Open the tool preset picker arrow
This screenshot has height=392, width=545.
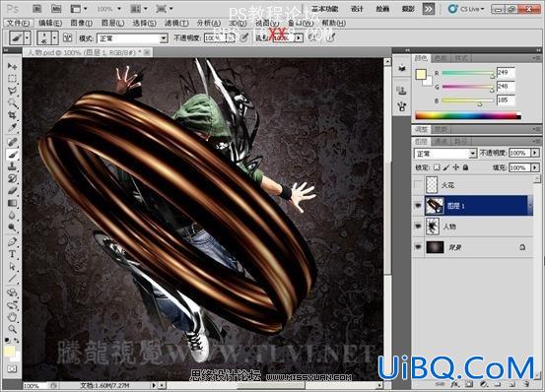28,37
